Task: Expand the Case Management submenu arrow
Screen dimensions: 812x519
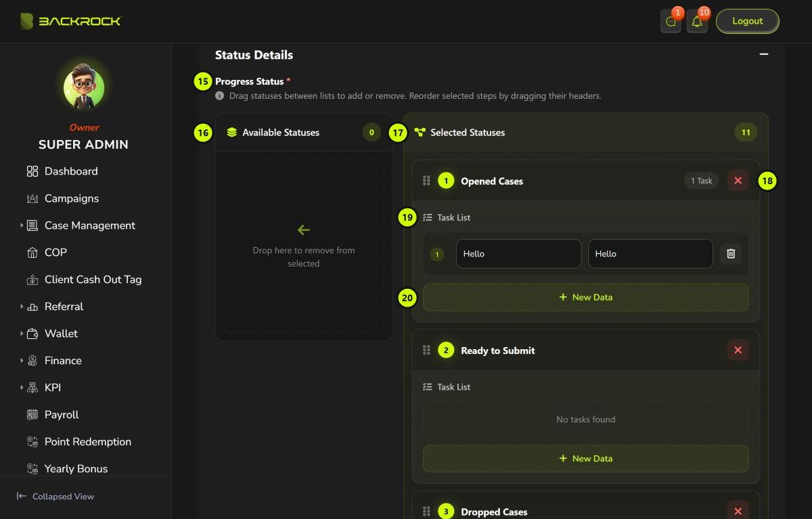Action: coord(22,225)
